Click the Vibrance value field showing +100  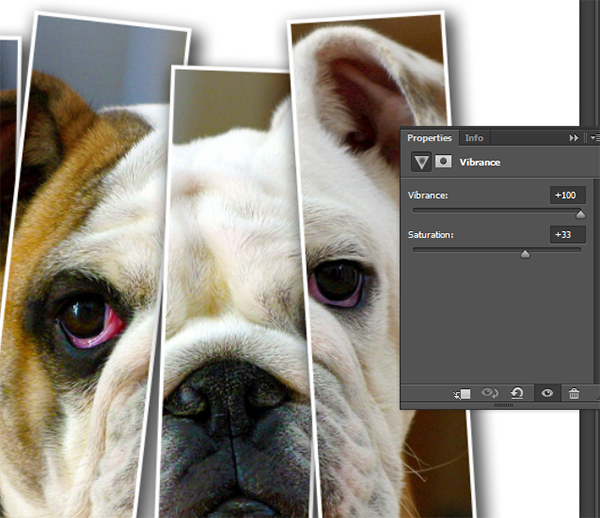click(567, 195)
